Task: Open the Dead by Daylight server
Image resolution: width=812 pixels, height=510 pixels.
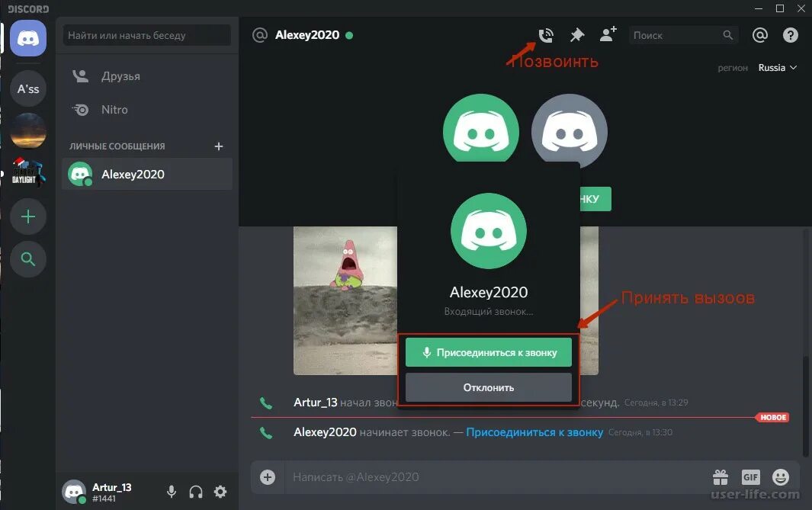Action: (28, 174)
